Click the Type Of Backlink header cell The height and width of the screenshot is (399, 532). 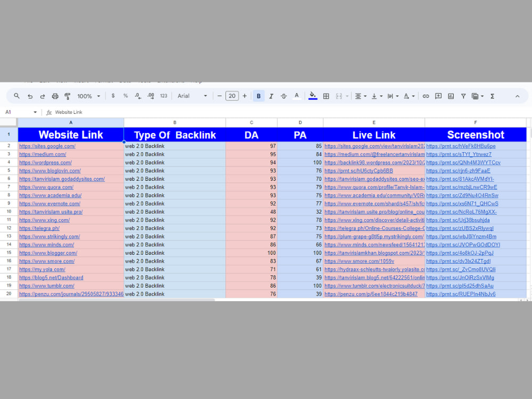[x=174, y=135]
